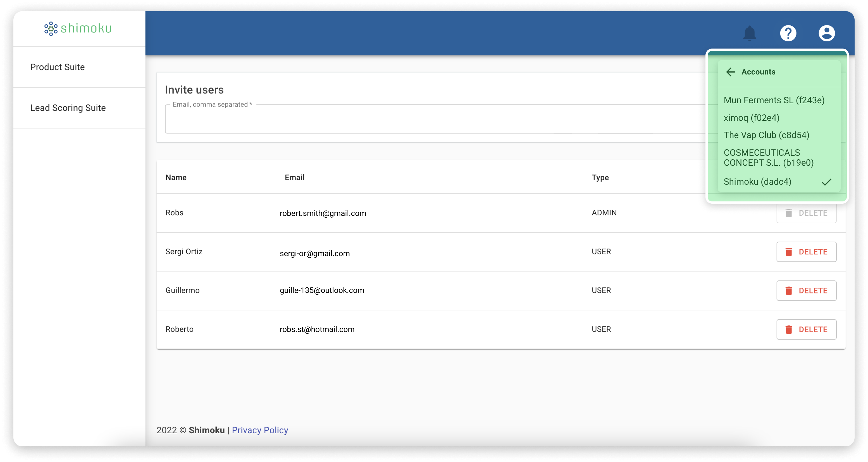This screenshot has height=462, width=868.
Task: Click the USER type in Roberto row
Action: [x=601, y=329]
